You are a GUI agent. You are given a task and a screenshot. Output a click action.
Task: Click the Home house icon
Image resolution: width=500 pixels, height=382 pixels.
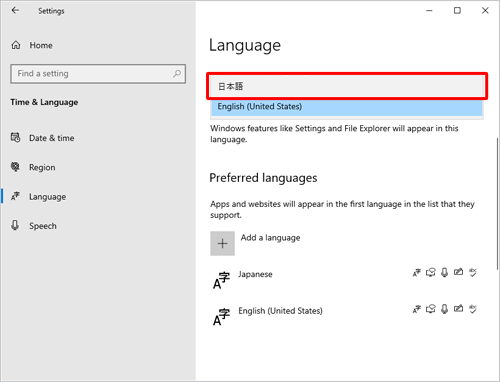tap(16, 45)
